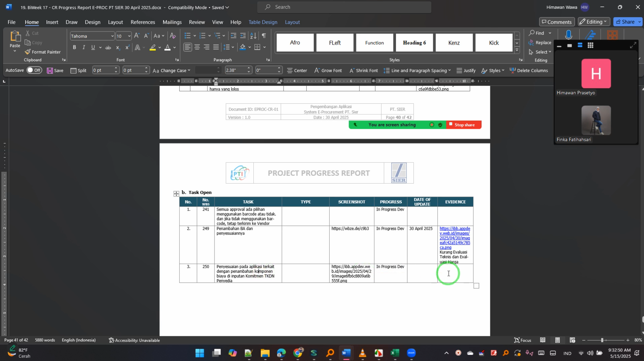The height and width of the screenshot is (361, 644).
Task: Toggle Focus mode in status bar
Action: pyautogui.click(x=523, y=340)
